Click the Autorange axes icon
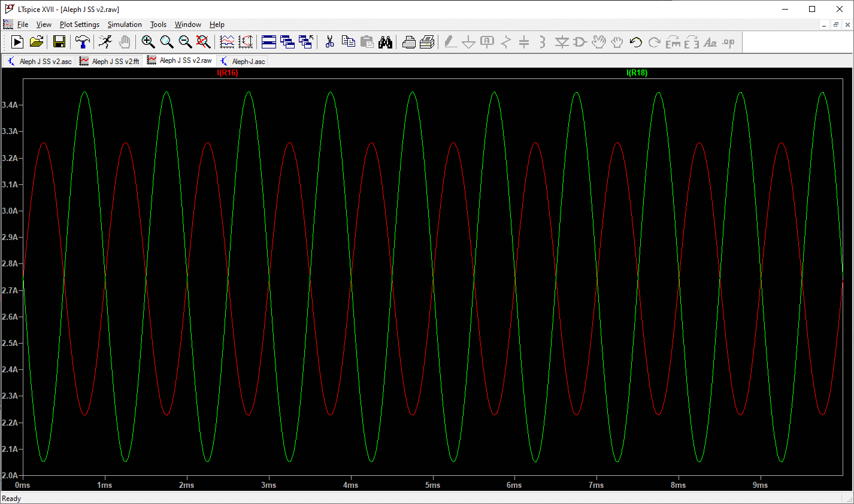Viewport: 854px width, 504px height. point(246,42)
